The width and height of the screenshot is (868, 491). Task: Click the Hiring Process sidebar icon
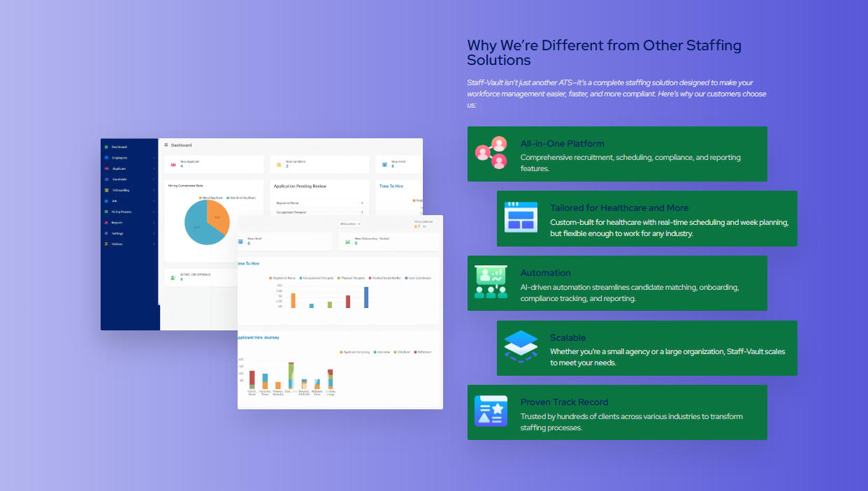pos(106,212)
